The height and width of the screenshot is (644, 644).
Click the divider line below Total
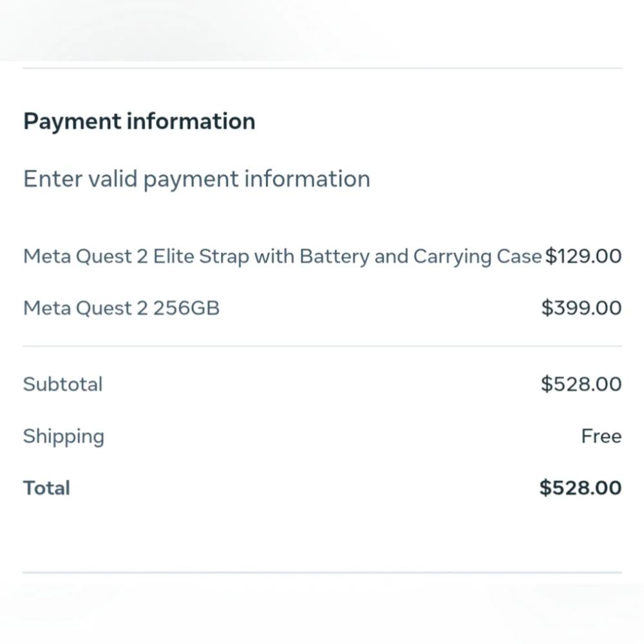pyautogui.click(x=323, y=572)
